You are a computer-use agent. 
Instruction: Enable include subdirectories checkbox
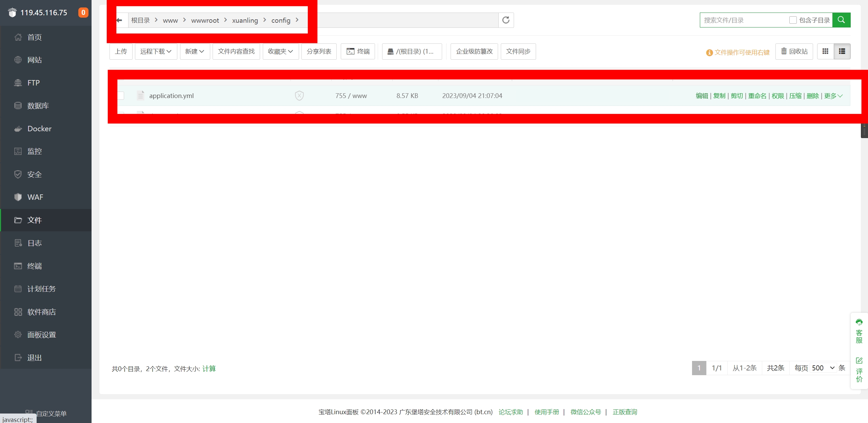[x=793, y=20]
